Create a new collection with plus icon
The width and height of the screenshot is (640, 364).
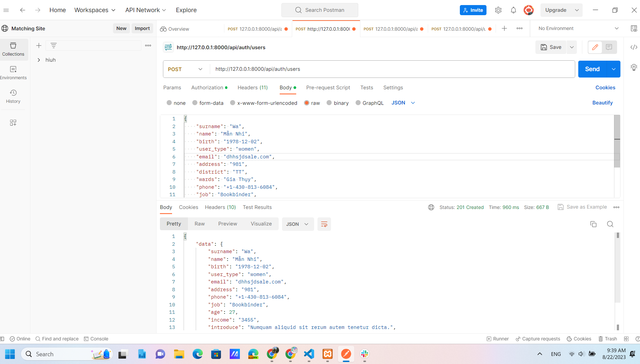[x=39, y=45]
